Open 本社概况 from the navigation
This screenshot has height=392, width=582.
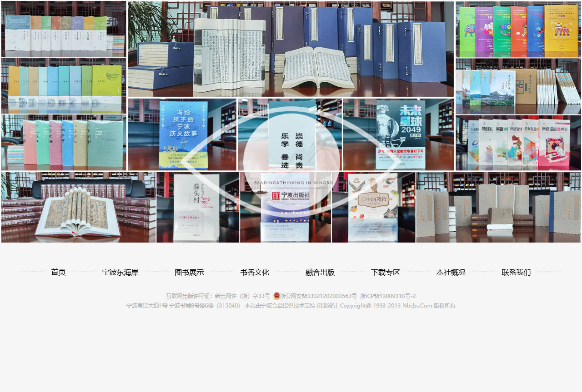[x=451, y=272]
